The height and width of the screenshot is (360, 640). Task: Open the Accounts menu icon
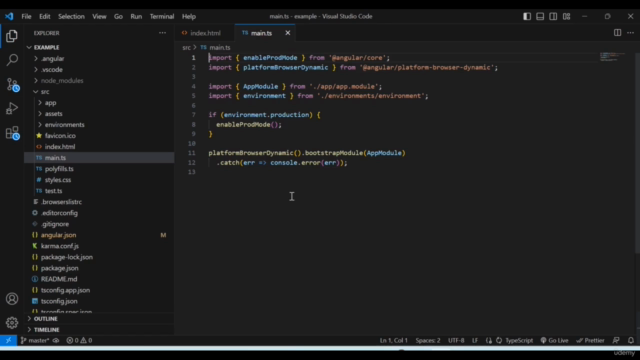[12, 299]
